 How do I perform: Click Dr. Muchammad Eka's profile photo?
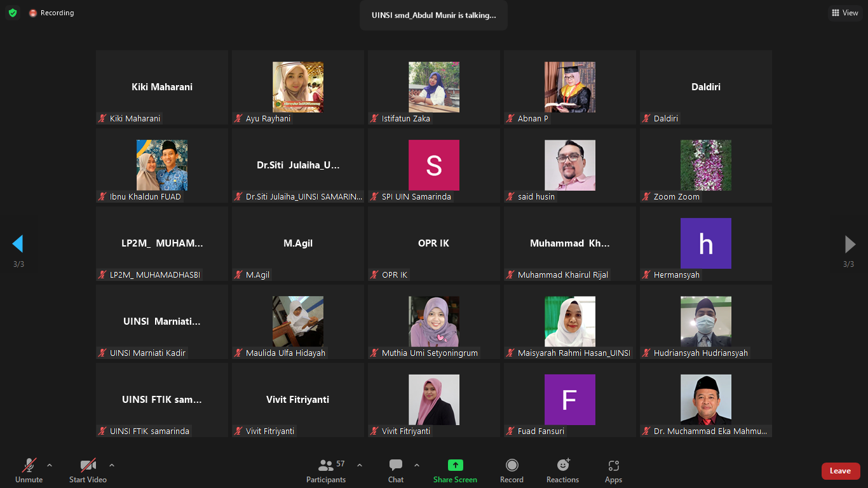coord(706,400)
